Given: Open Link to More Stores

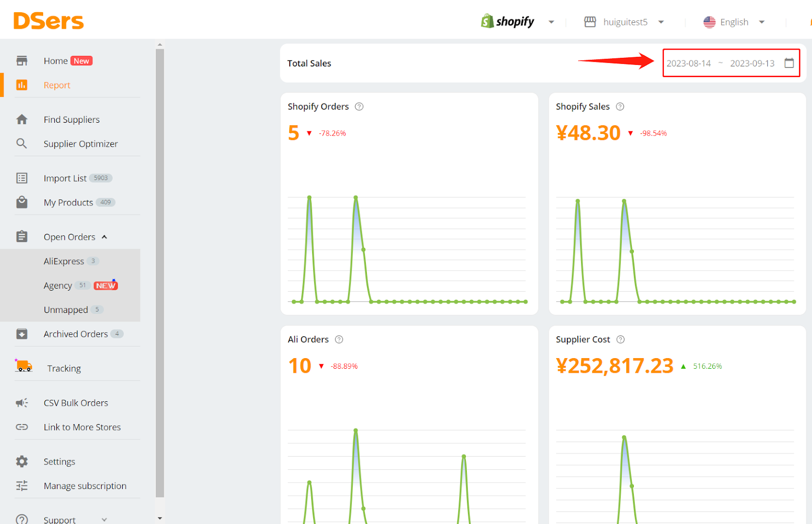Looking at the screenshot, I should pos(82,427).
